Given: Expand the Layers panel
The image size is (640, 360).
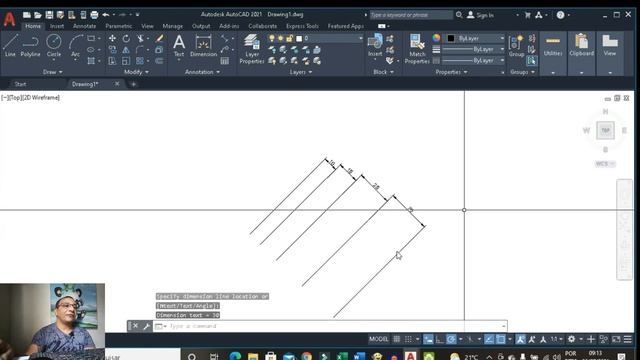Looking at the screenshot, I should click(x=300, y=72).
